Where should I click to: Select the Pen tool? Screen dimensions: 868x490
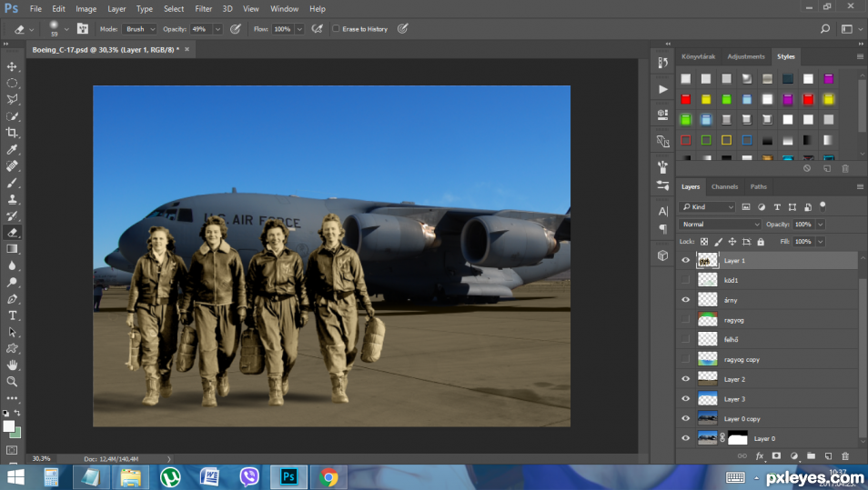[12, 299]
